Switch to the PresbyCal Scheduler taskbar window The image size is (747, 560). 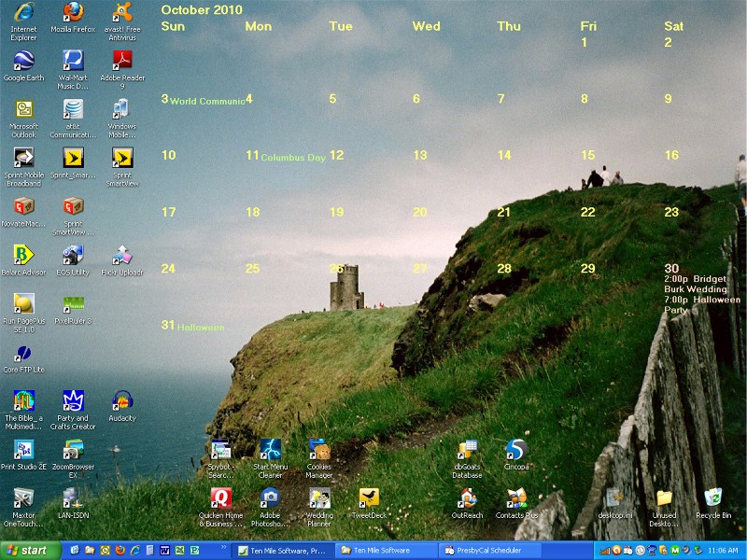(487, 551)
